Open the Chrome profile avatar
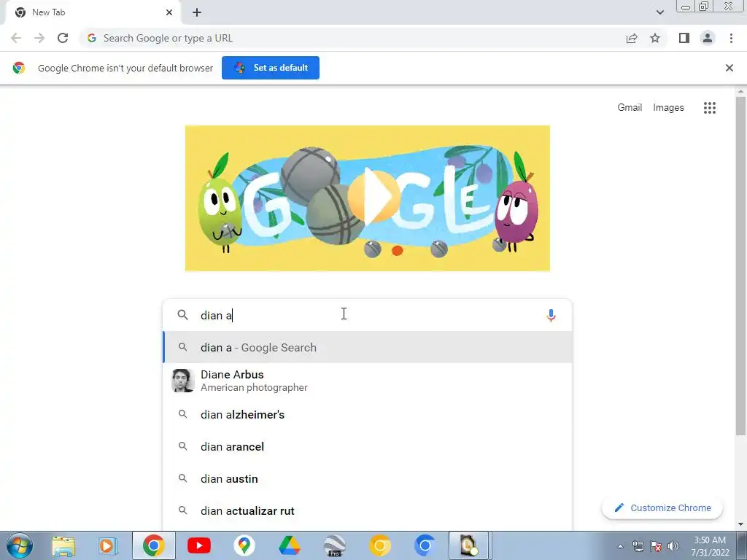The width and height of the screenshot is (747, 560). [x=708, y=38]
